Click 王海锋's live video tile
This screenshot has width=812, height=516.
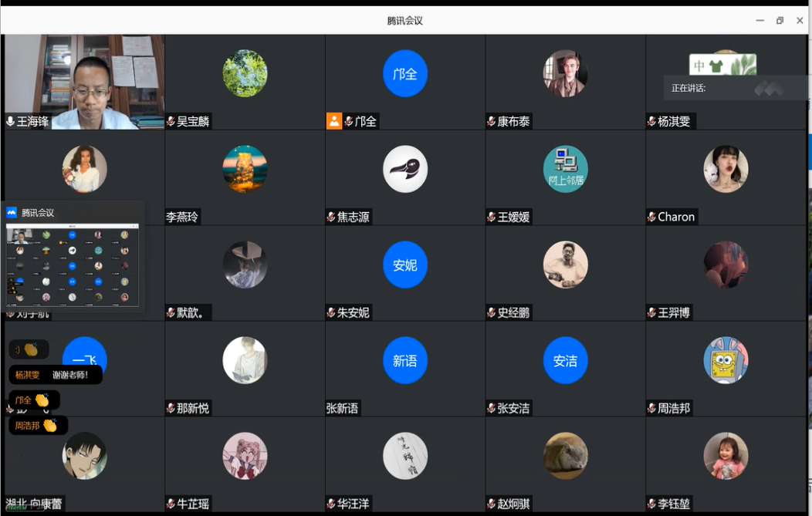[x=84, y=82]
